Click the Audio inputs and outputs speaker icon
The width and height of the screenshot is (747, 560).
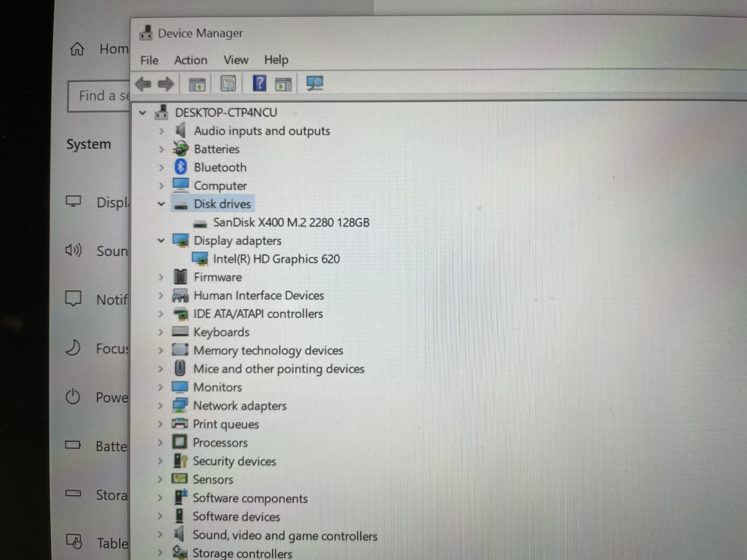(x=180, y=131)
